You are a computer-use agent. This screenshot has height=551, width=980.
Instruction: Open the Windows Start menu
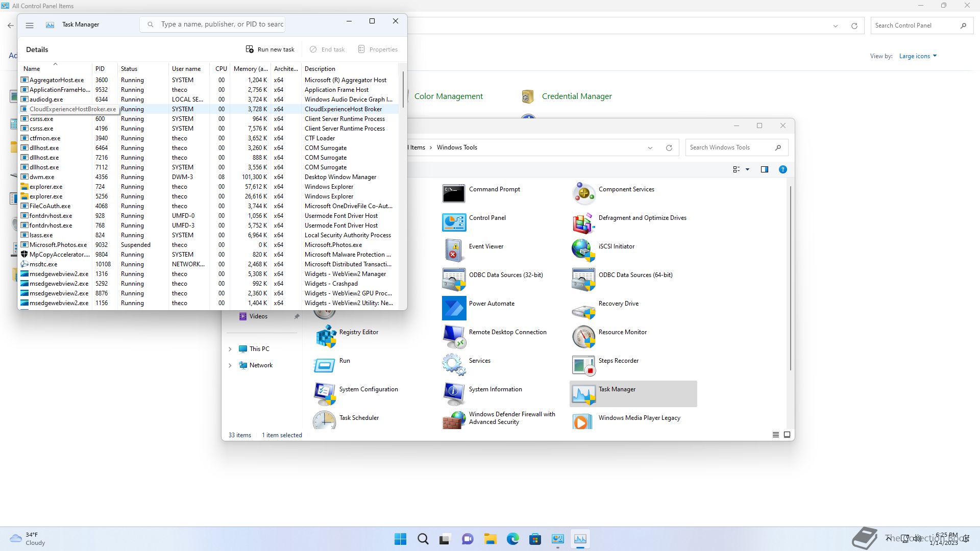click(401, 539)
